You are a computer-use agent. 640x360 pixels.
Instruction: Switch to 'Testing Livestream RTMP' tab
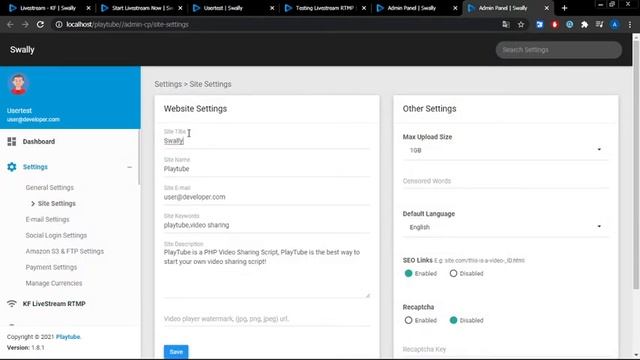[x=324, y=8]
